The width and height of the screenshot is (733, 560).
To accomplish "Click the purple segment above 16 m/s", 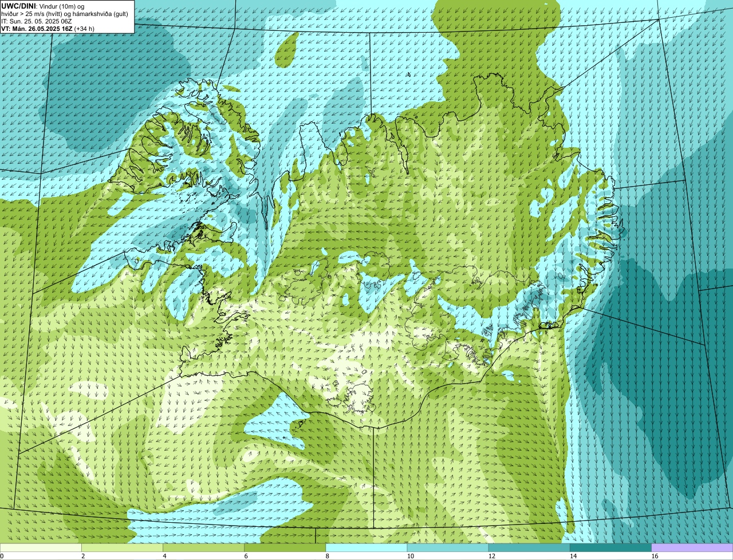I will 692,547.
